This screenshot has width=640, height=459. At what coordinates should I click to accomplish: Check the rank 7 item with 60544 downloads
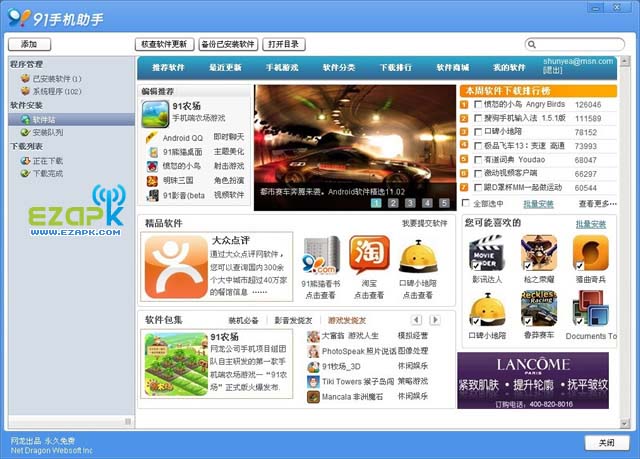(478, 188)
